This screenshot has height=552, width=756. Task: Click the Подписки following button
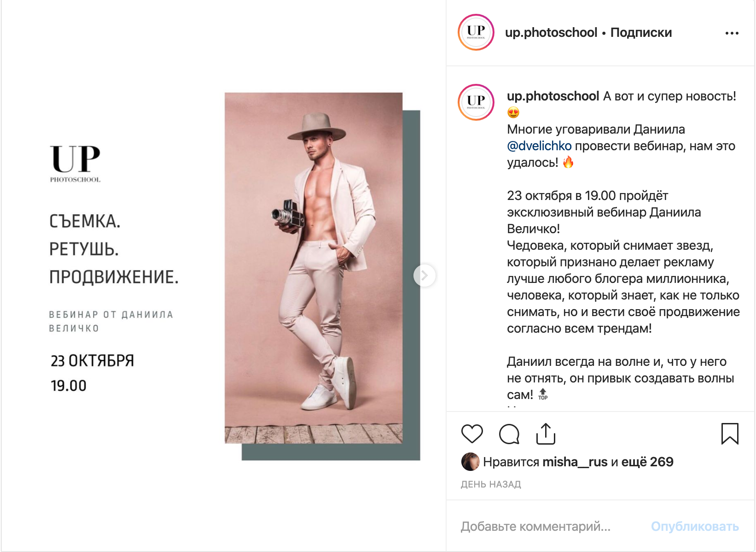pos(641,33)
